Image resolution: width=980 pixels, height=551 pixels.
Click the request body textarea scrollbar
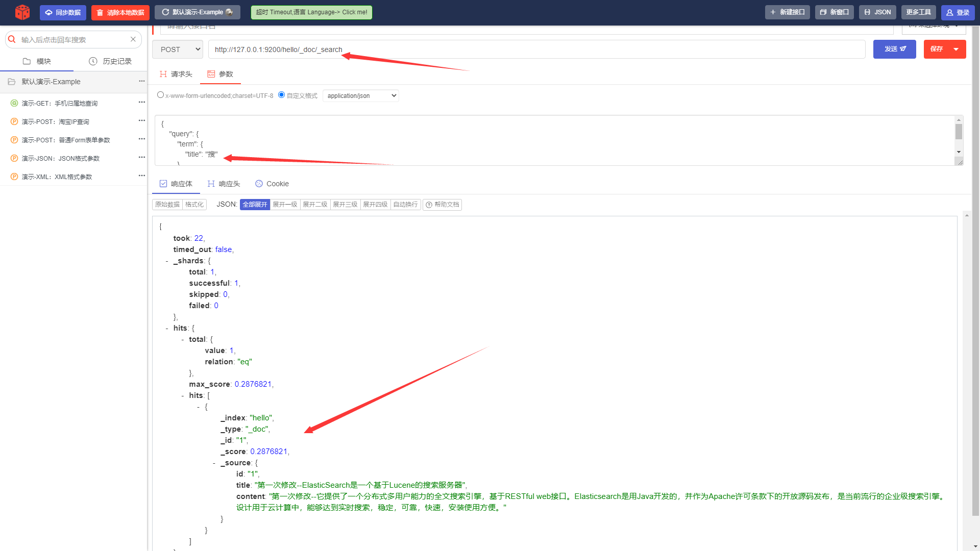(x=959, y=133)
